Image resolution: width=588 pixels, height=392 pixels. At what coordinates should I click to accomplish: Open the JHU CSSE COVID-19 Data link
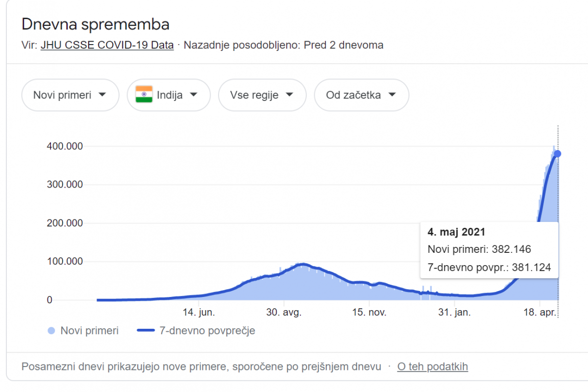pos(107,46)
